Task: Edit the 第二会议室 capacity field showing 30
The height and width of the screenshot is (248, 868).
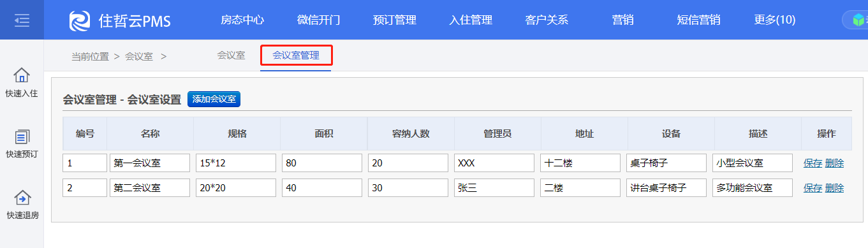Action: point(408,188)
